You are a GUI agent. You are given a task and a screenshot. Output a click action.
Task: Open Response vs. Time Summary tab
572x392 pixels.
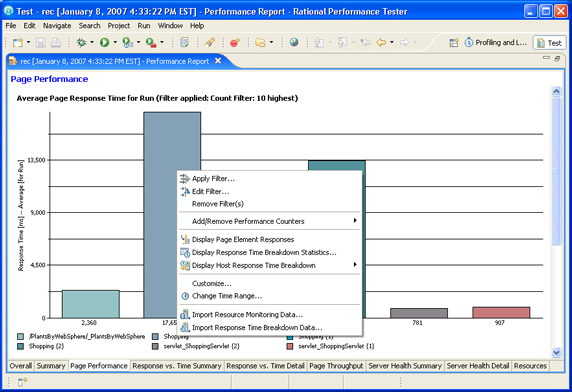pos(177,366)
